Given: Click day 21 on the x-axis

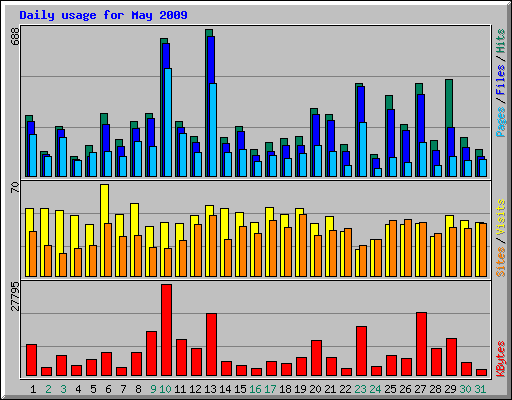Looking at the screenshot, I should (x=331, y=389).
